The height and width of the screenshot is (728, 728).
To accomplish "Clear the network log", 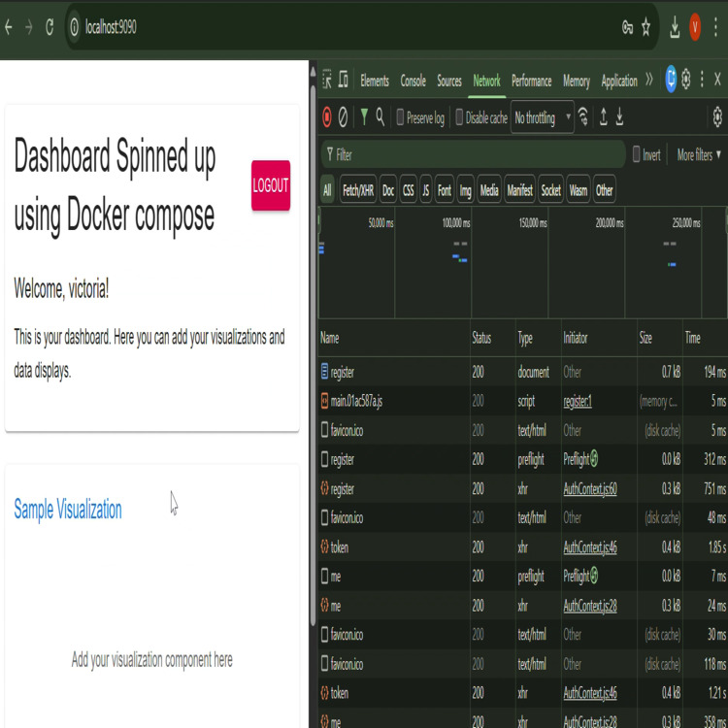I will tap(343, 117).
